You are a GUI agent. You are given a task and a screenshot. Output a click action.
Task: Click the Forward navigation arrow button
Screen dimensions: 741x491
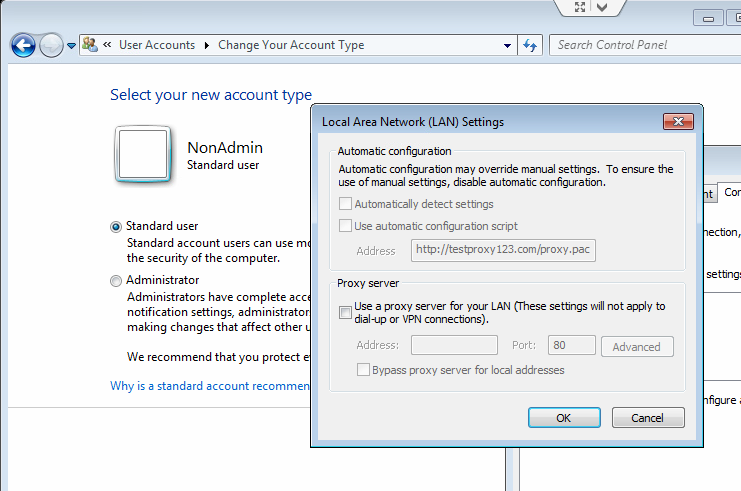tap(51, 45)
